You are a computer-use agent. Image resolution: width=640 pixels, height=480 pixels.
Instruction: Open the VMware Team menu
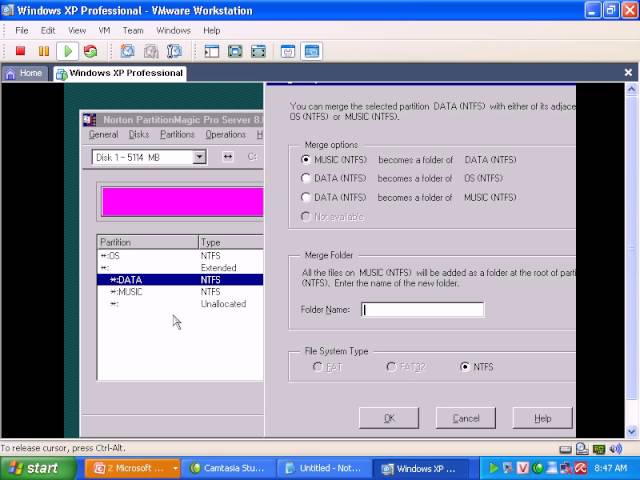point(133,30)
